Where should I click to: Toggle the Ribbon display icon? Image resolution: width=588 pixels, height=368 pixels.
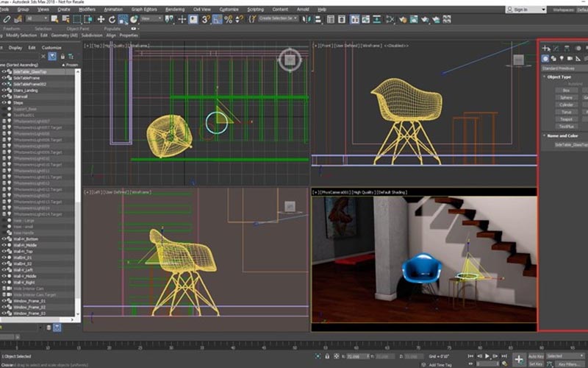[x=354, y=19]
